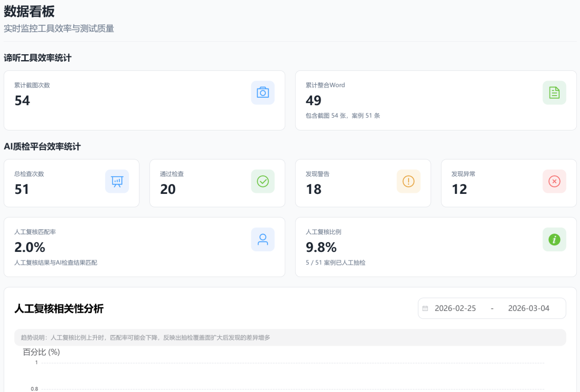580x392 pixels.
Task: Click the 趋势说明 note banner
Action: click(290, 338)
